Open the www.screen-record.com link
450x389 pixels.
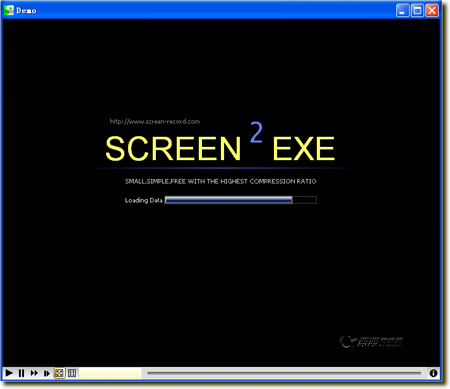[155, 122]
